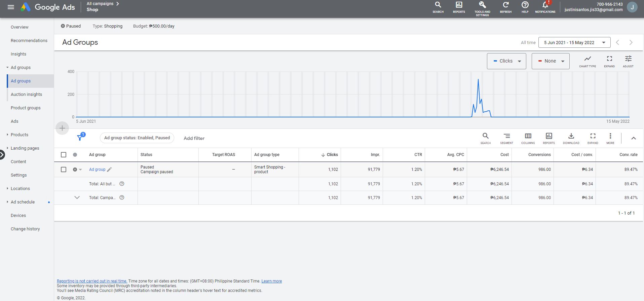Go to Product groups in sidebar
The width and height of the screenshot is (644, 301).
(26, 108)
